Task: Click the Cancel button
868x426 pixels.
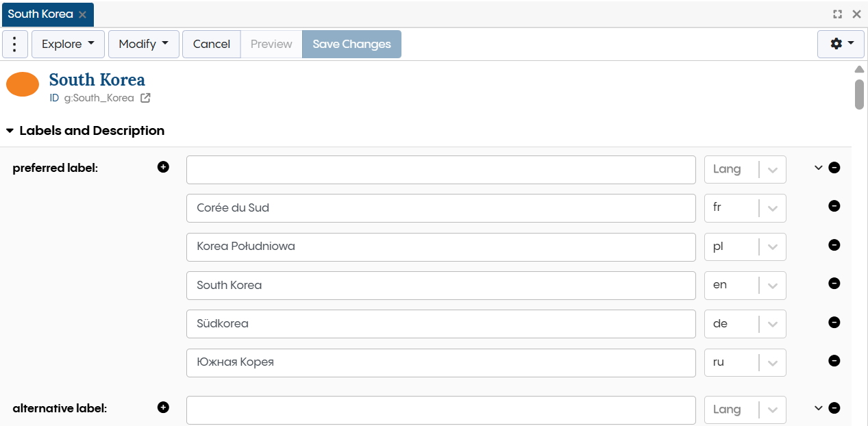Action: (x=211, y=44)
